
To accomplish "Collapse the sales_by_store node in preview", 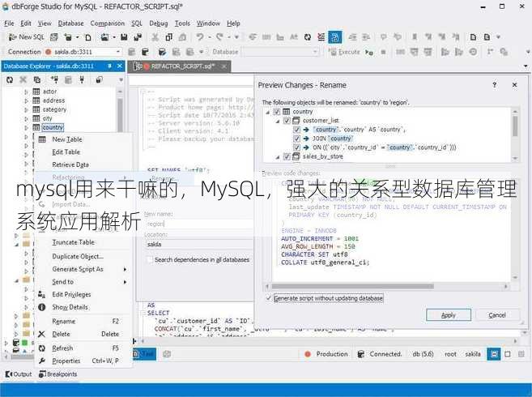I will coord(278,156).
